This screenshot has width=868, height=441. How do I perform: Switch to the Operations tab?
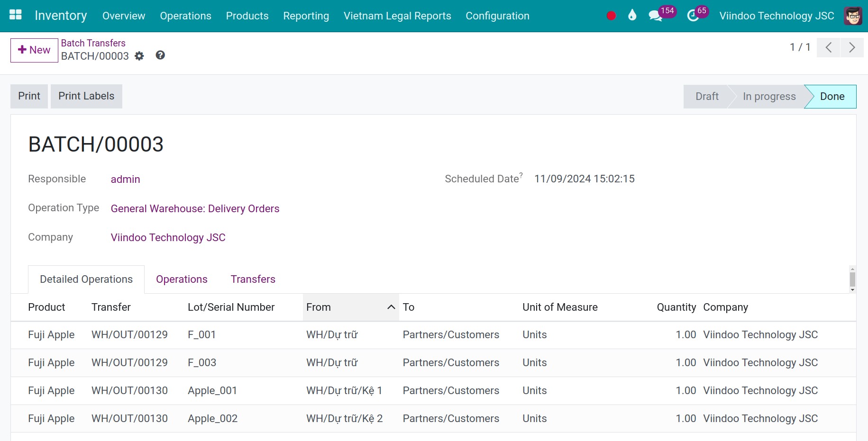coord(182,279)
